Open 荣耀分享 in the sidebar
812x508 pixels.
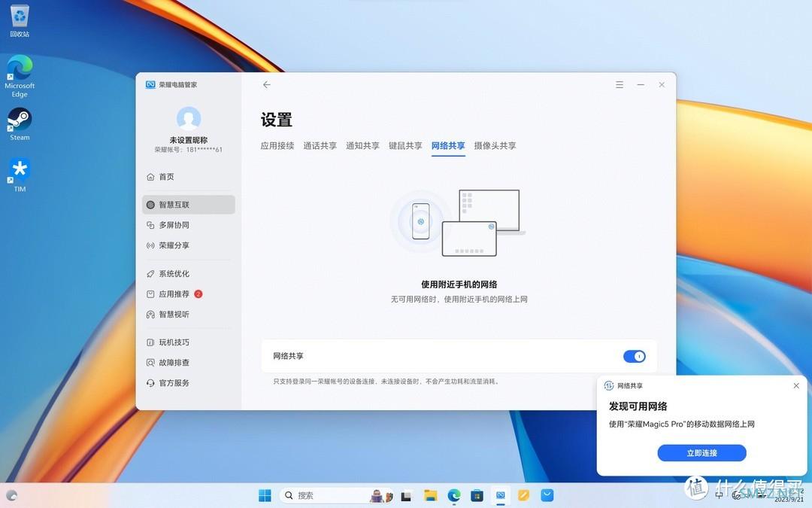(x=189, y=245)
